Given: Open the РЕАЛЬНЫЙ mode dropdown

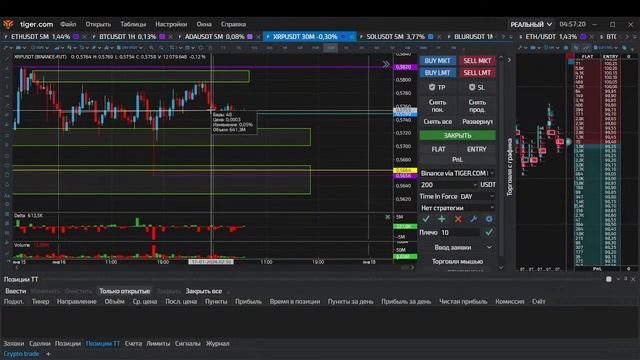Looking at the screenshot, I should coord(531,24).
